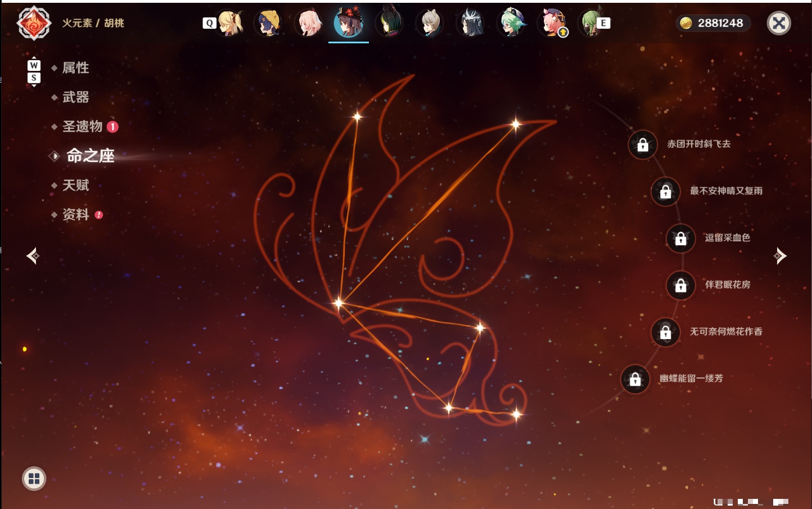Select the black-and-green haired character portrait
This screenshot has height=509, width=812.
(389, 23)
